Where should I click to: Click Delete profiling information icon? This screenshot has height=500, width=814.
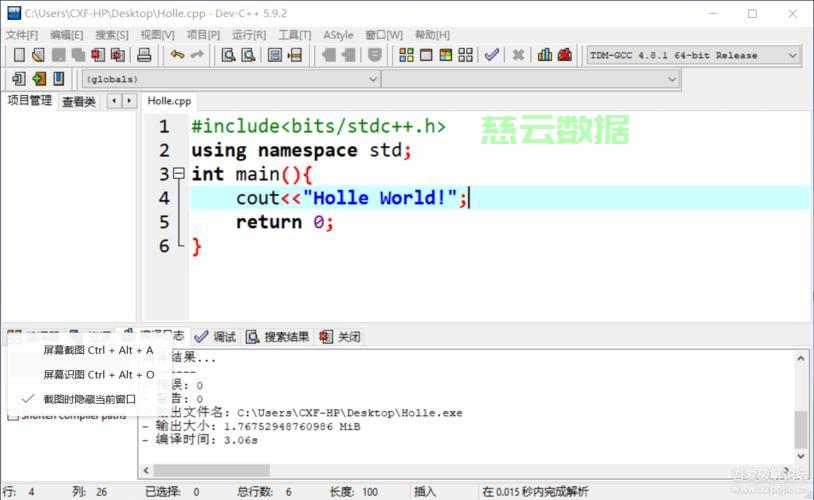564,55
